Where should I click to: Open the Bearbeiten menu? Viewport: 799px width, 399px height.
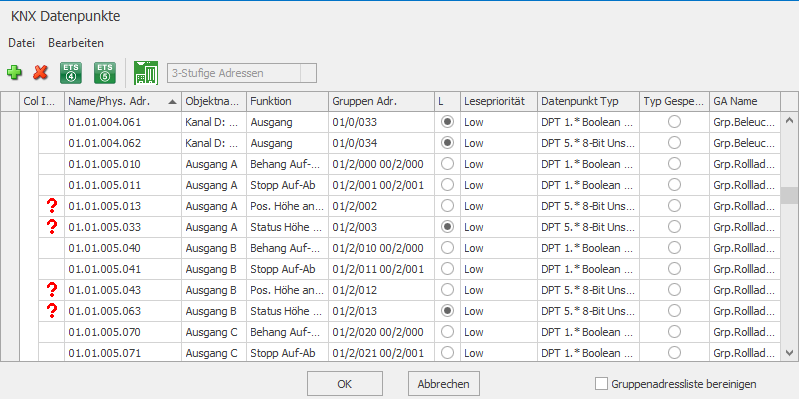76,43
